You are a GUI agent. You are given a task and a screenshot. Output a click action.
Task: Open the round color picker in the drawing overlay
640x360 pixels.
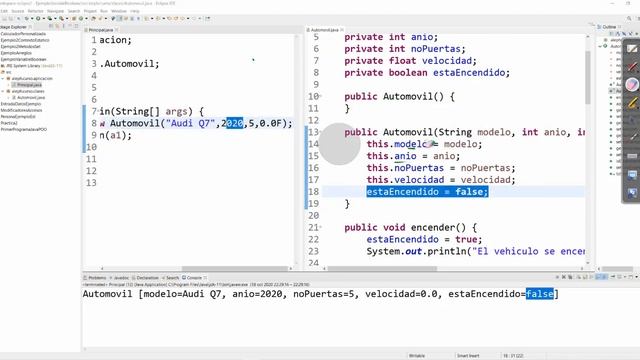(x=632, y=84)
